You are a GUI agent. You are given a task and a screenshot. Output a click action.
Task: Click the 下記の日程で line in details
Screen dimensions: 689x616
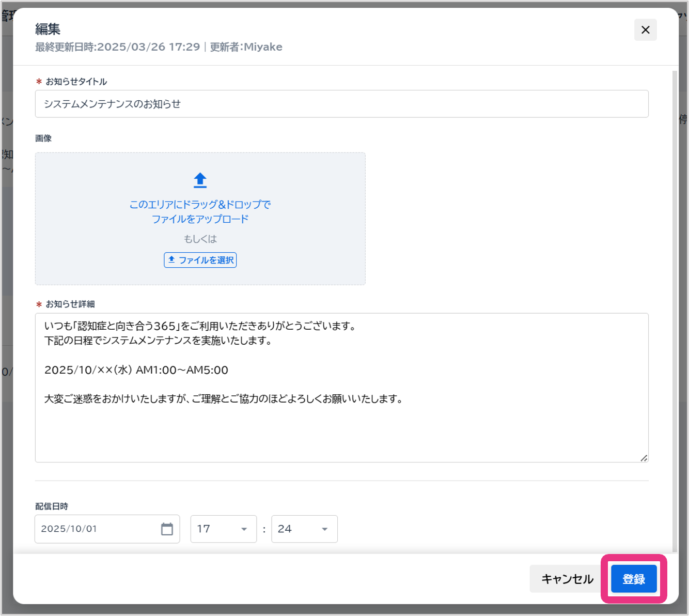click(158, 341)
